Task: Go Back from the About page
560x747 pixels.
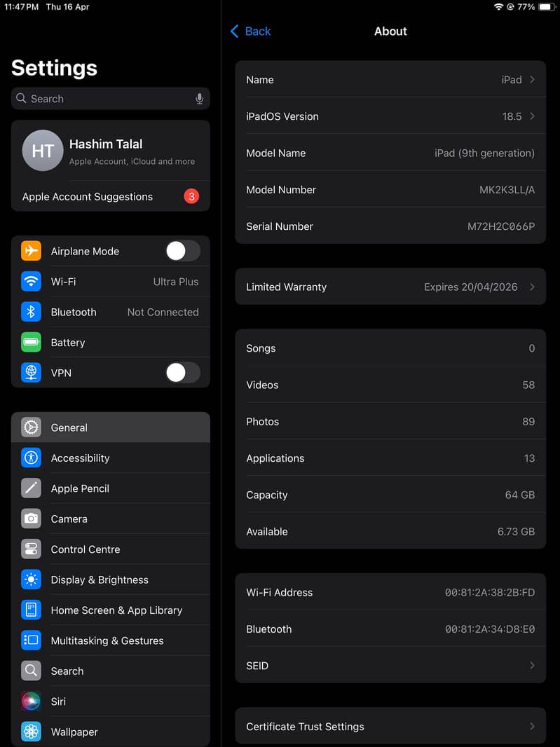Action: tap(251, 32)
